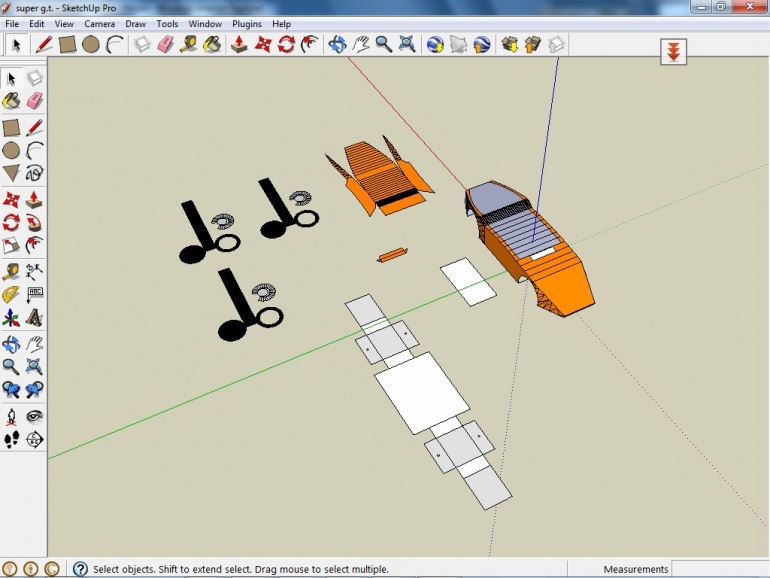
Task: Pick Push/Pull in left toolset
Action: coord(34,199)
